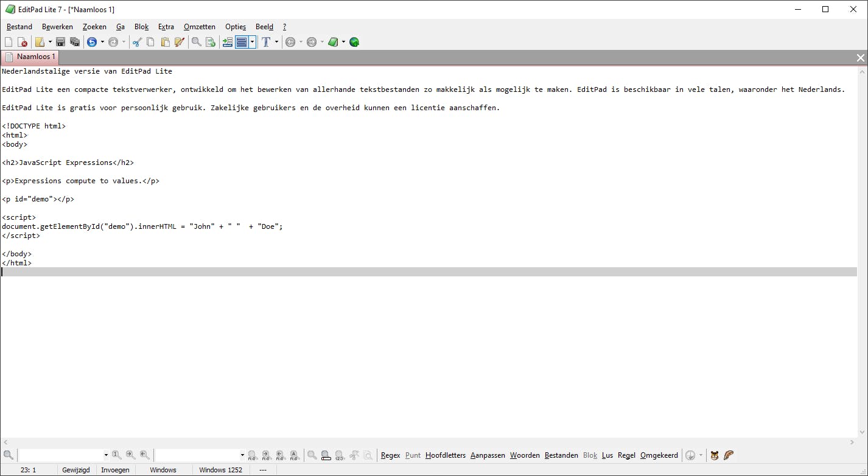Open the search term history dropdown

106,455
